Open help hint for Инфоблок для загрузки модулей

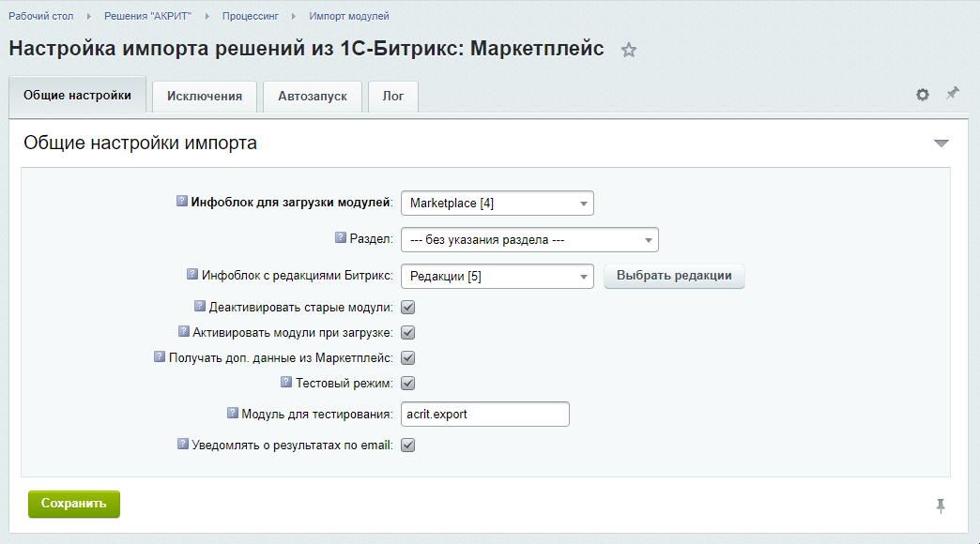182,202
